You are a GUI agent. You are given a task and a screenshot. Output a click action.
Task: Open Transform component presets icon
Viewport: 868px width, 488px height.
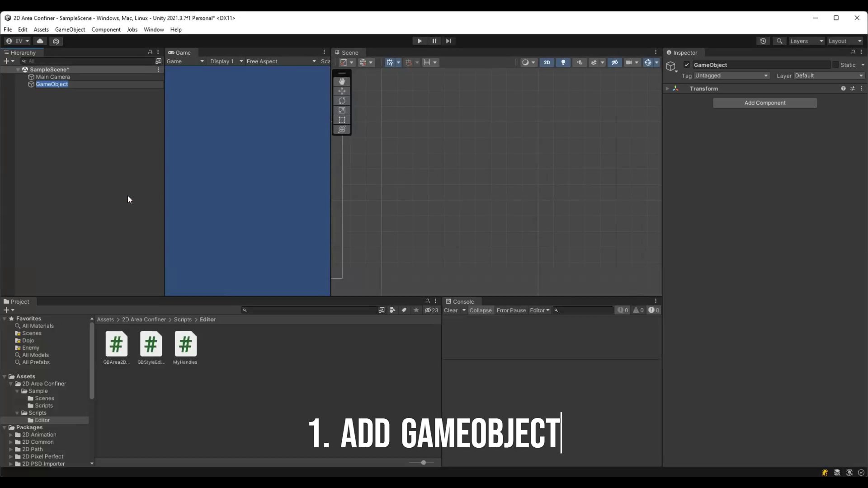tap(853, 89)
